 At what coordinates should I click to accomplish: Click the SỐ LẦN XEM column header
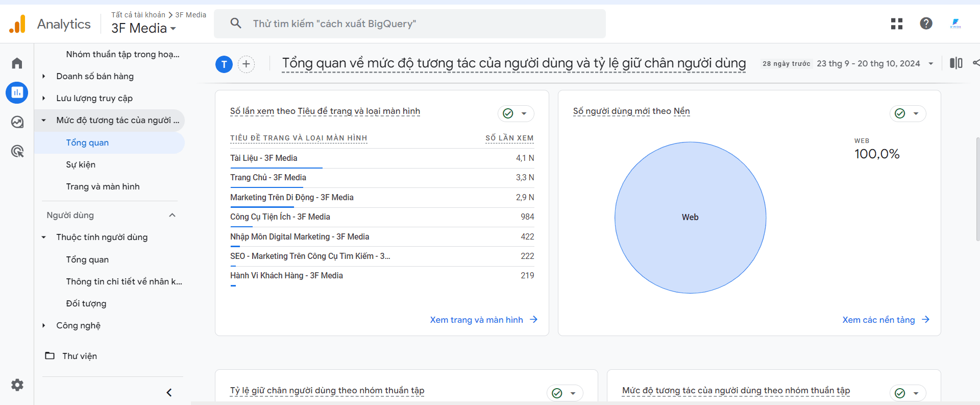click(509, 138)
